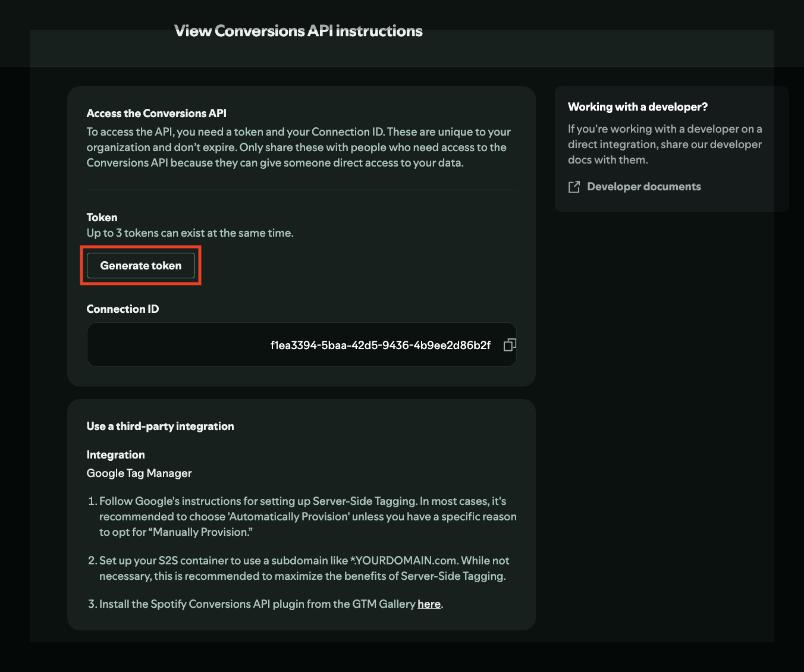Click the Integration label

tap(115, 455)
